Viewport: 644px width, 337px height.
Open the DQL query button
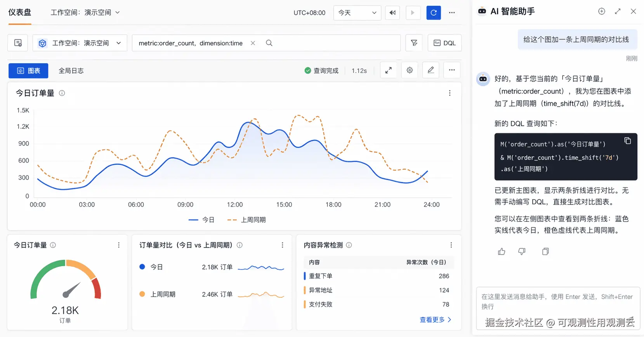coord(444,43)
